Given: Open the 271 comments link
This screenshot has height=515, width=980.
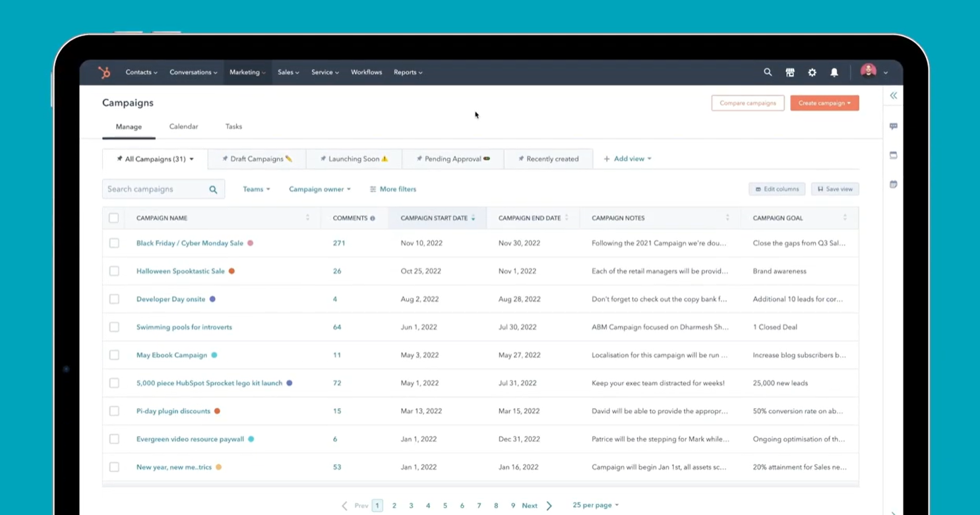Looking at the screenshot, I should pyautogui.click(x=339, y=243).
